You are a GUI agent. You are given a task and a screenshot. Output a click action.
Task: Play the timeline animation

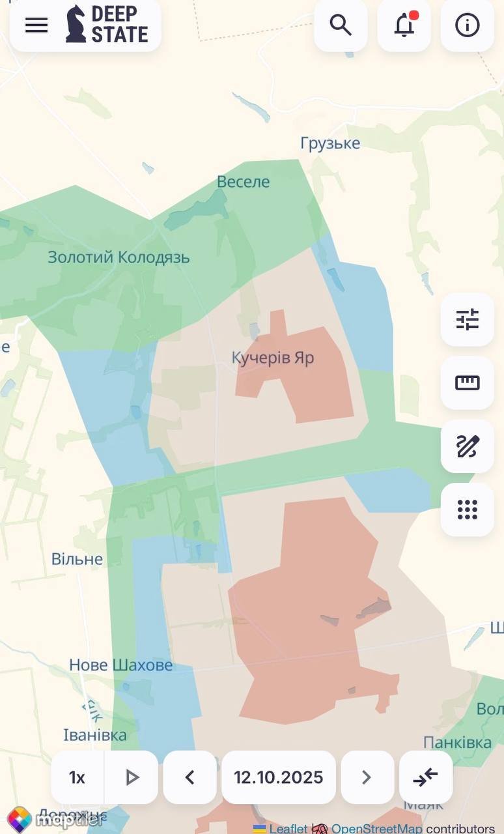coord(132,777)
